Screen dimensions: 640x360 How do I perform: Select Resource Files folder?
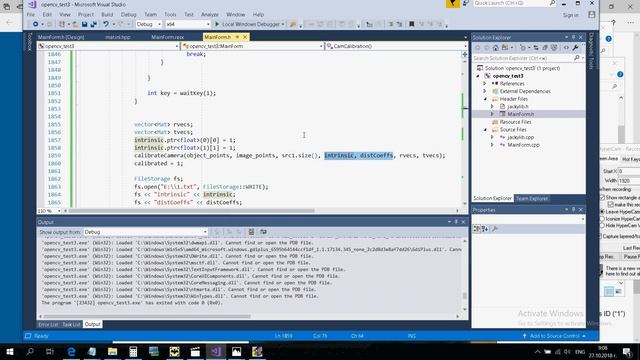(516, 122)
